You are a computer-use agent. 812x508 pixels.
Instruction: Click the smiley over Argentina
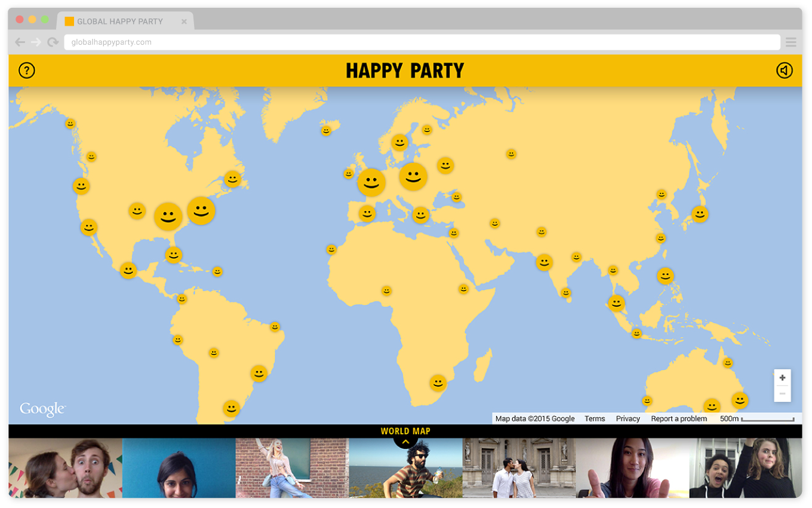232,408
